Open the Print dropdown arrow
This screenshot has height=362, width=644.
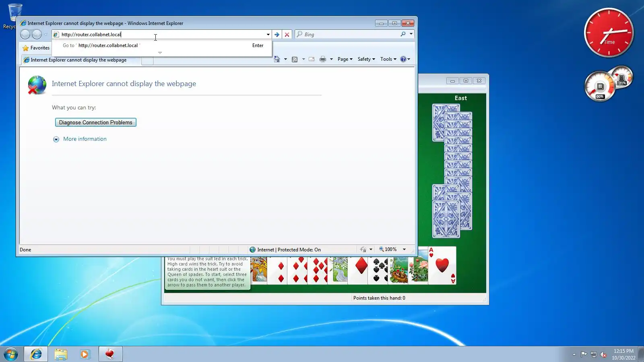click(x=331, y=59)
